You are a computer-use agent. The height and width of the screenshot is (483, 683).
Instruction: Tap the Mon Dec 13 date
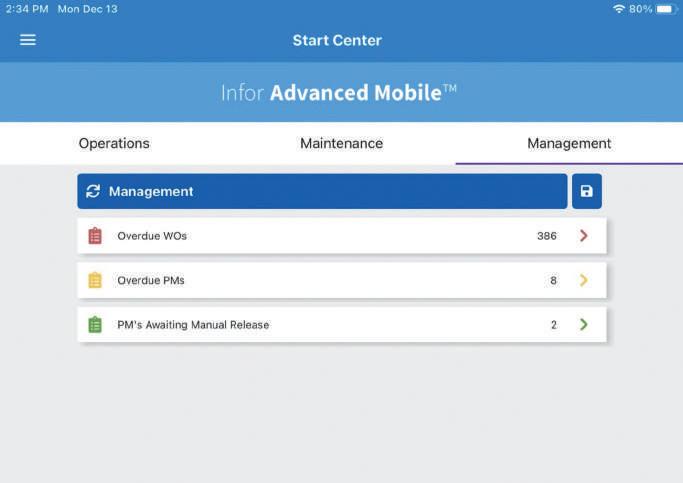(88, 9)
